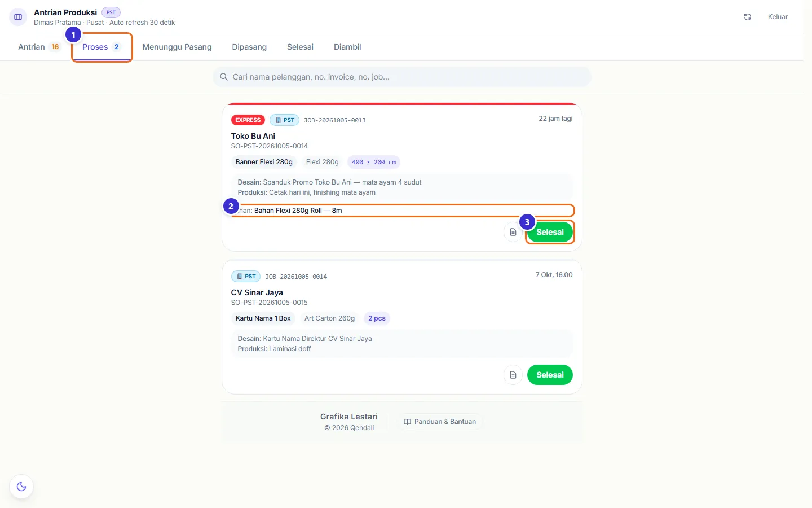Toggle dark mode with moon icon
The width and height of the screenshot is (812, 508).
(21, 487)
